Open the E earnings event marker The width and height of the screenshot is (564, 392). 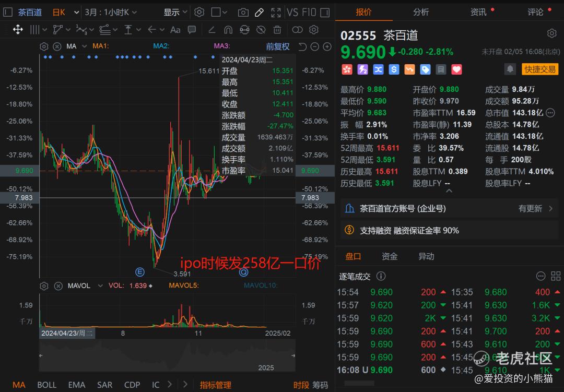[139, 272]
